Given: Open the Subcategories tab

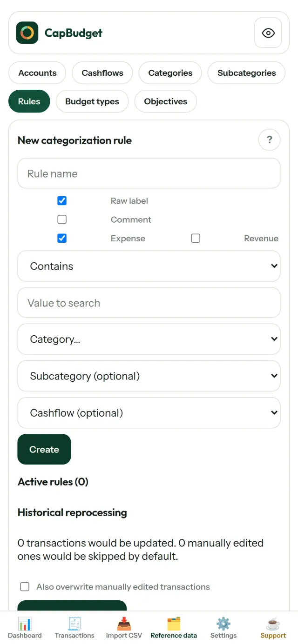Looking at the screenshot, I should 247,73.
